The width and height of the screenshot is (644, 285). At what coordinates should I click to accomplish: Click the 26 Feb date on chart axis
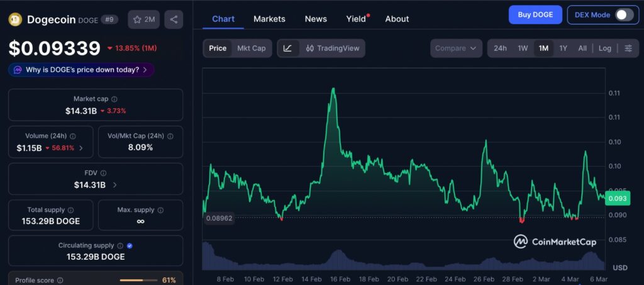(484, 279)
